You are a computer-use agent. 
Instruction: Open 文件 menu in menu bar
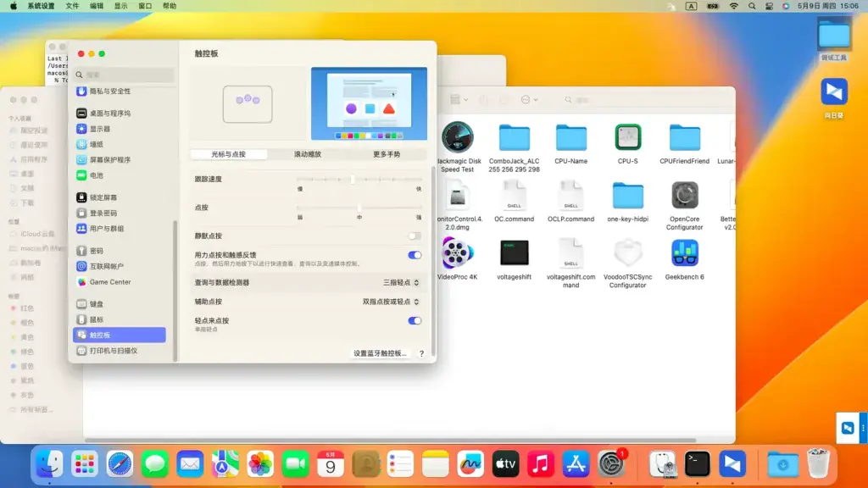[x=73, y=6]
